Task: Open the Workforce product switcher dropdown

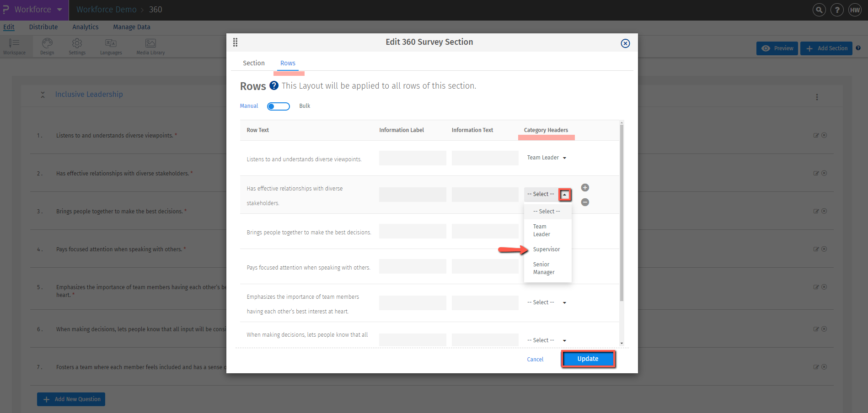Action: point(34,10)
